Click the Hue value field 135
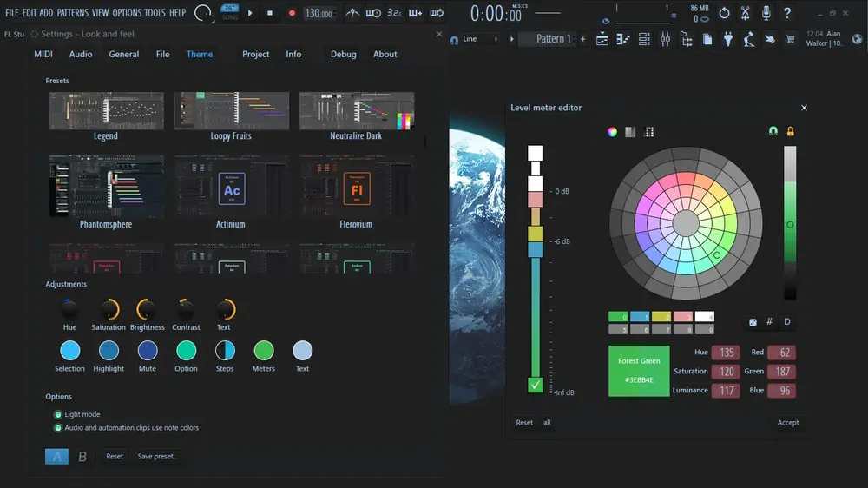The width and height of the screenshot is (868, 488). tap(726, 353)
